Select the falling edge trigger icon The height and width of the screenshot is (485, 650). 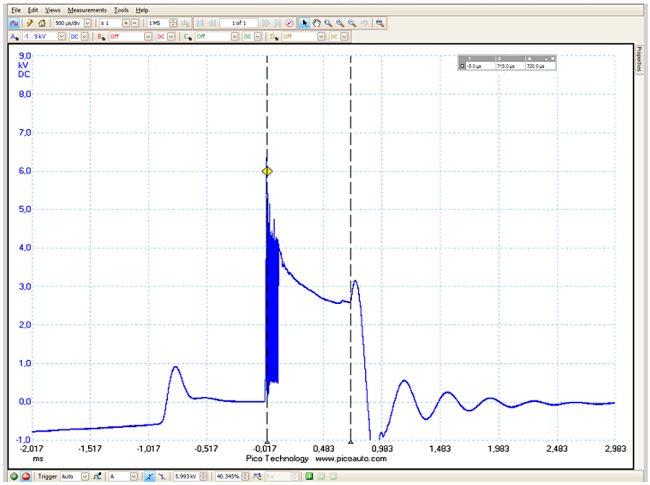161,476
